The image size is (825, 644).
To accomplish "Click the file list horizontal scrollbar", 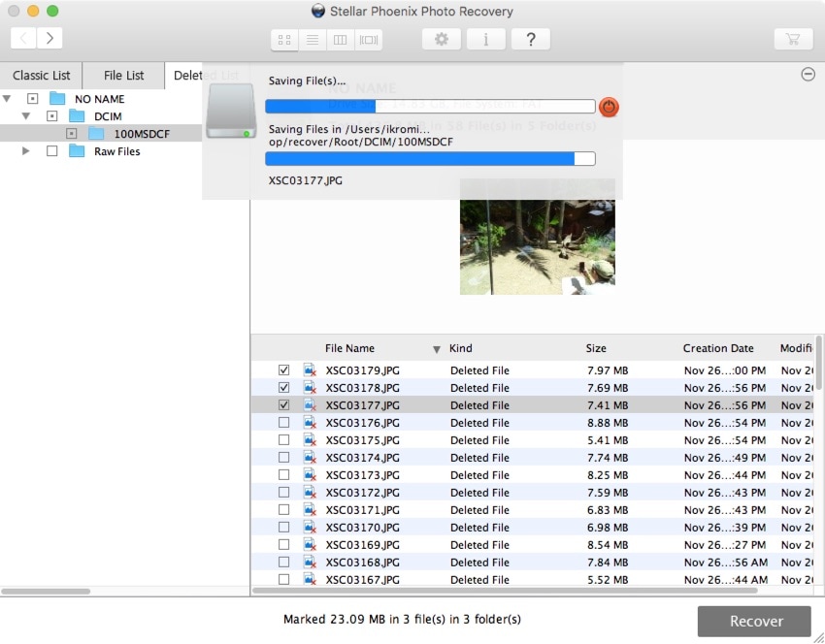I will click(505, 591).
